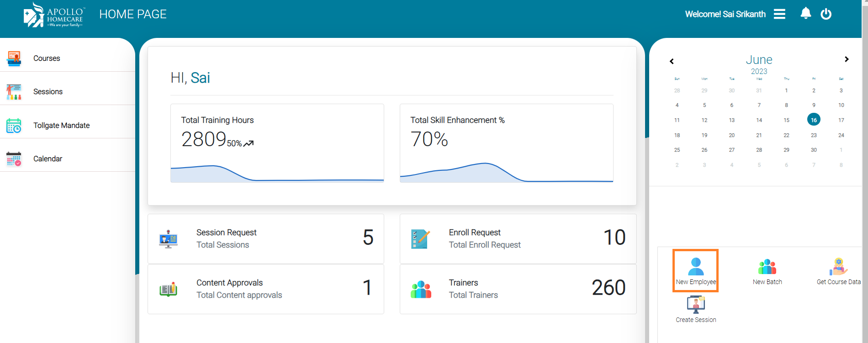
Task: Select June 16 on the calendar
Action: coord(814,120)
